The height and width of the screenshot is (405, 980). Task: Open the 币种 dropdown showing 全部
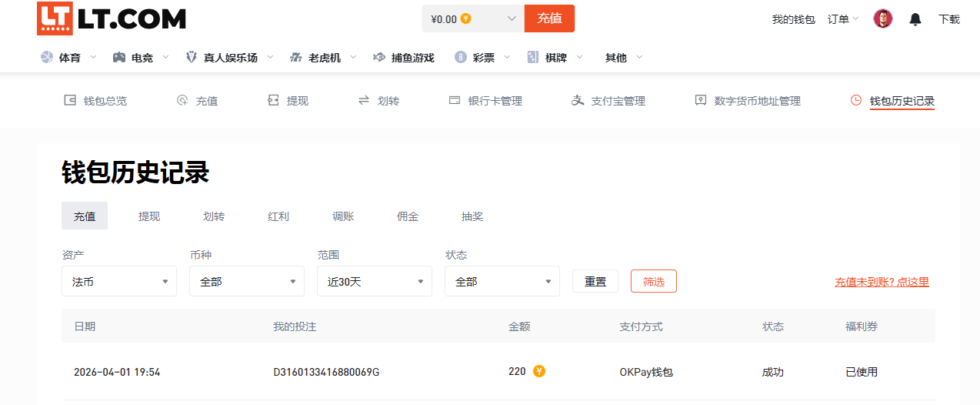[247, 281]
